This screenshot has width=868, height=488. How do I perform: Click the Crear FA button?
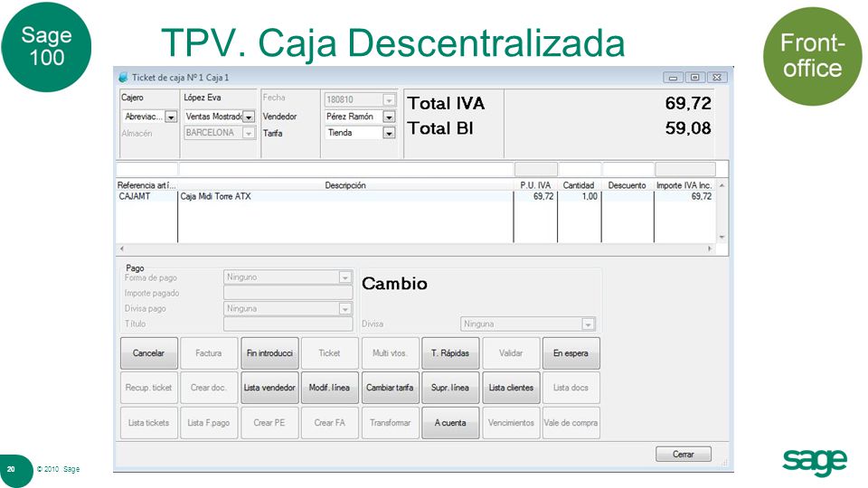click(x=329, y=423)
